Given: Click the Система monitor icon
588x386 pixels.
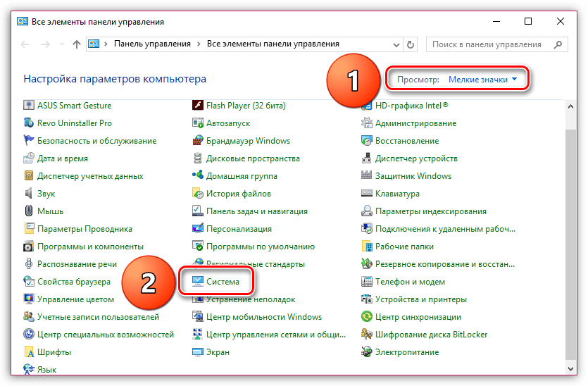Looking at the screenshot, I should click(x=198, y=282).
